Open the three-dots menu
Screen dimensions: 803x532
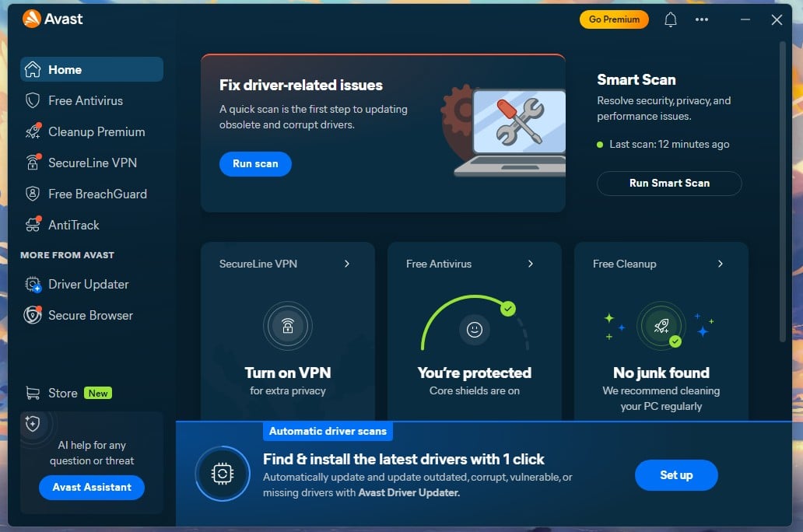[702, 19]
